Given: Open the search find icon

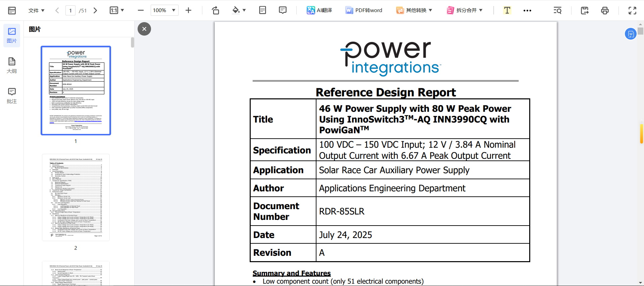Looking at the screenshot, I should pos(557,10).
